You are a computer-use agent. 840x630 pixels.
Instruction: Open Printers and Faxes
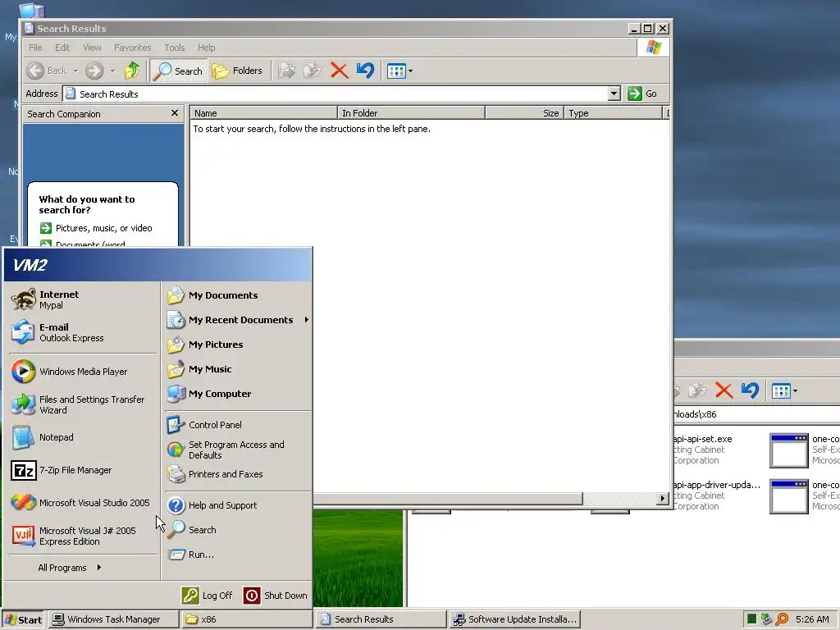(x=237, y=474)
